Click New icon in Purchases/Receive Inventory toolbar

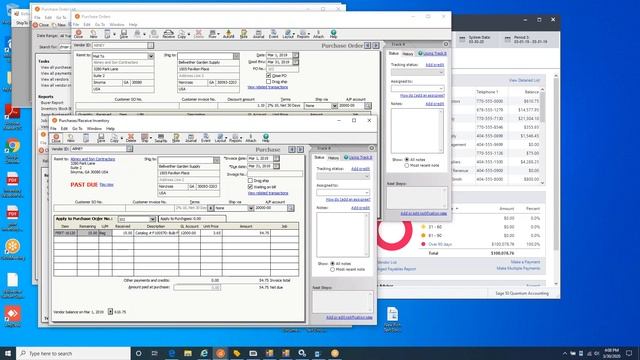tap(71, 138)
